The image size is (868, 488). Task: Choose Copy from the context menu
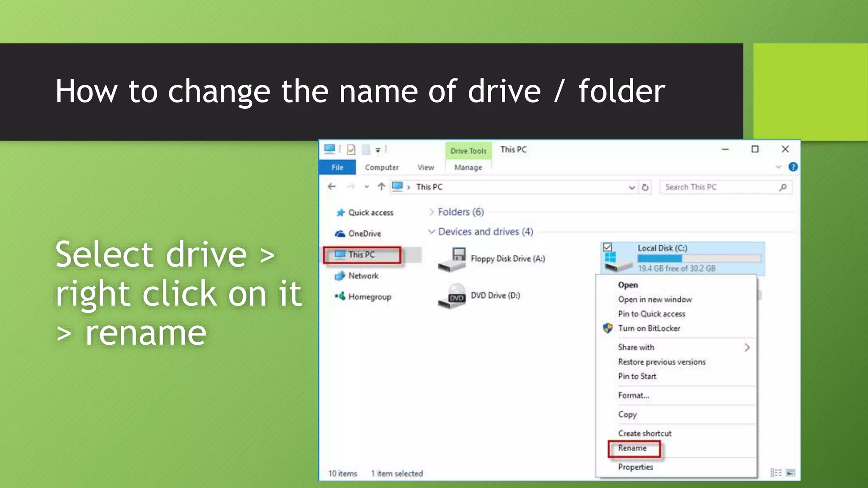pyautogui.click(x=676, y=414)
